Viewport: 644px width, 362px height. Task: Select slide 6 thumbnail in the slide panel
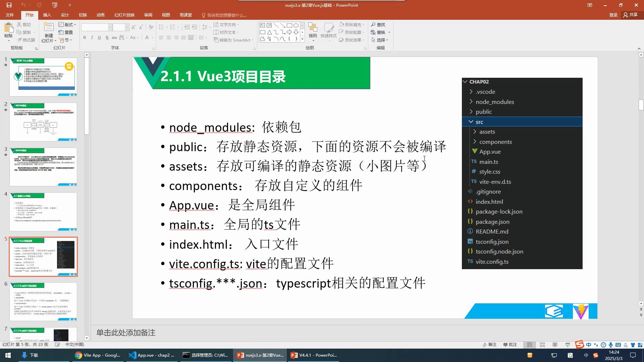(43, 301)
